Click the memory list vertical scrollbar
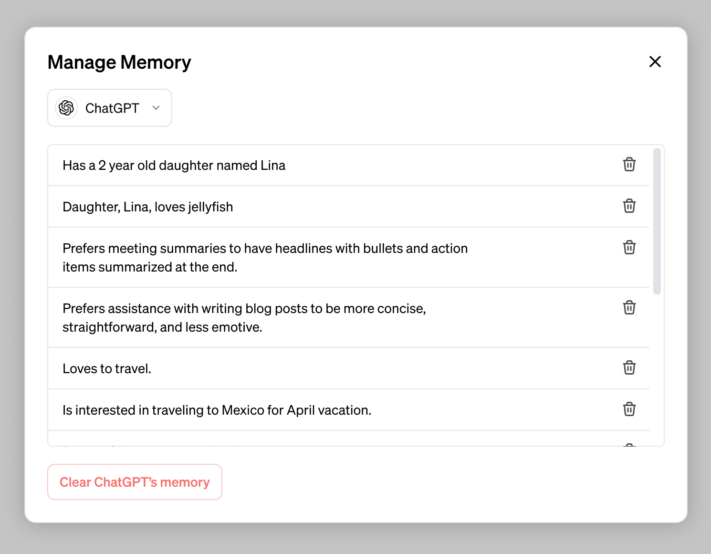This screenshot has height=554, width=711. coord(657,221)
